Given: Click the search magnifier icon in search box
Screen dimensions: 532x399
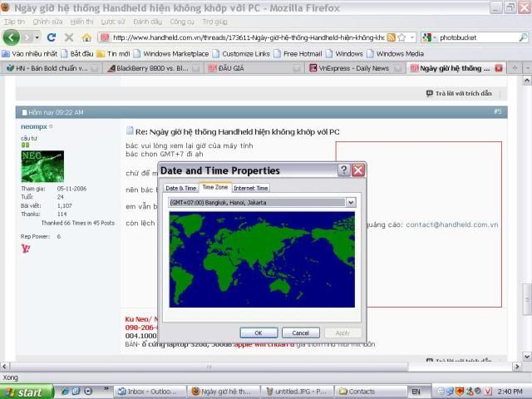Looking at the screenshot, I should pos(523,37).
